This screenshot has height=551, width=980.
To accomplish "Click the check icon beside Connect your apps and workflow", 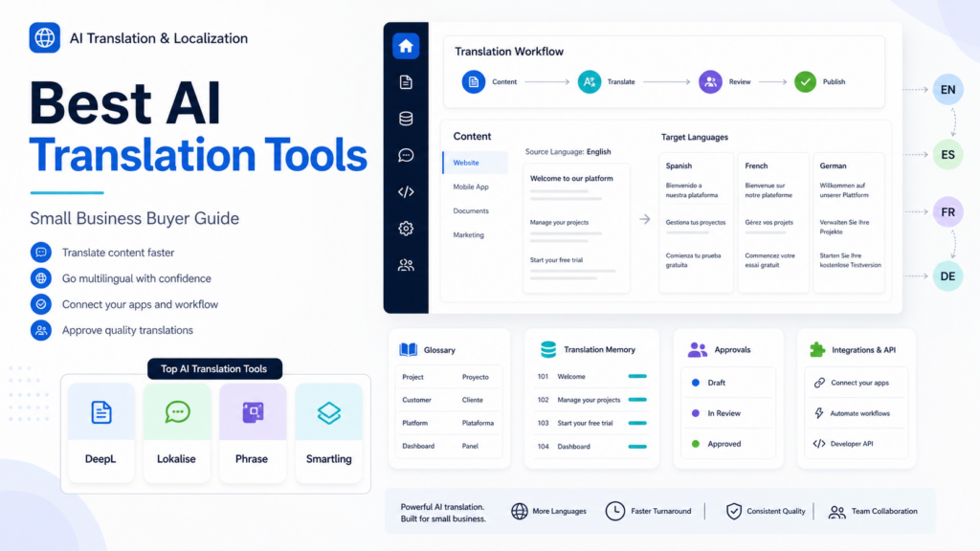I will pyautogui.click(x=41, y=304).
